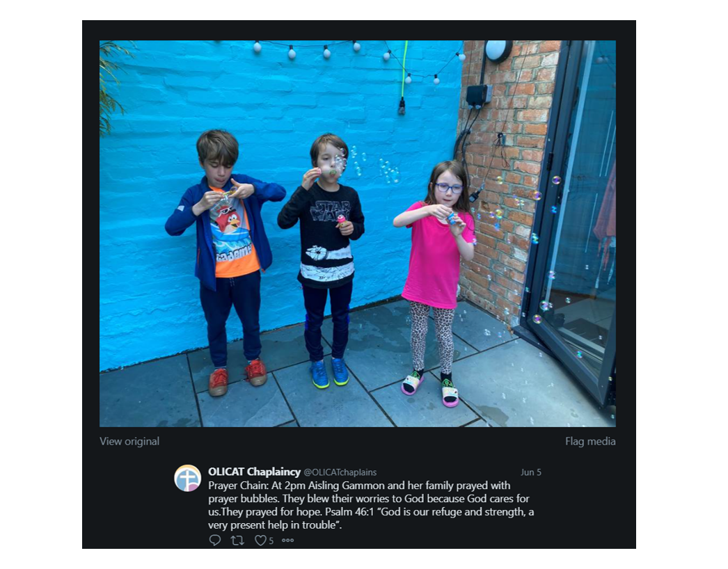Click View original below the photo
The image size is (728, 569).
(129, 441)
